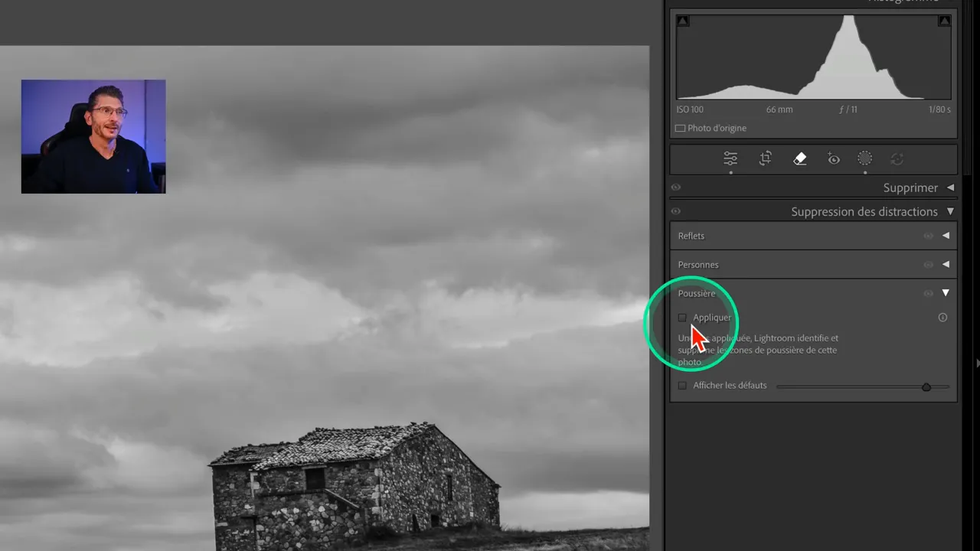Click the Suppression des distractions panel header
Image resolution: width=980 pixels, height=551 pixels.
click(x=864, y=211)
